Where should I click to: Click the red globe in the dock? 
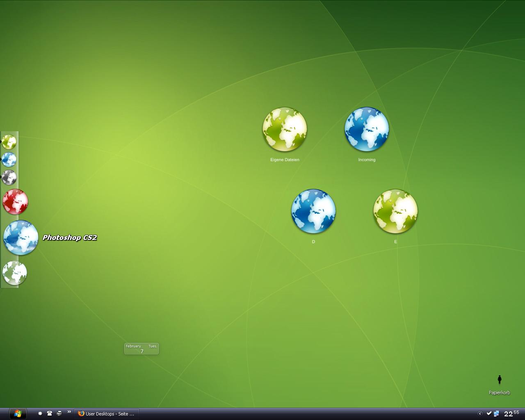[15, 201]
